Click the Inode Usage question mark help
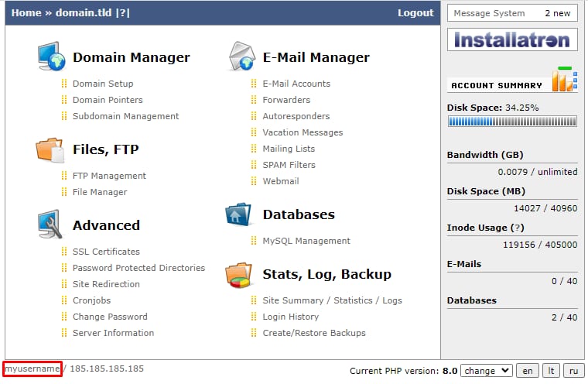The height and width of the screenshot is (384, 588). [518, 228]
